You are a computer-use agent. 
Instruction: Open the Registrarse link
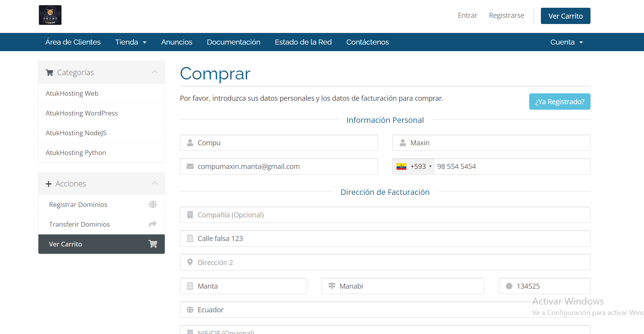click(x=506, y=15)
